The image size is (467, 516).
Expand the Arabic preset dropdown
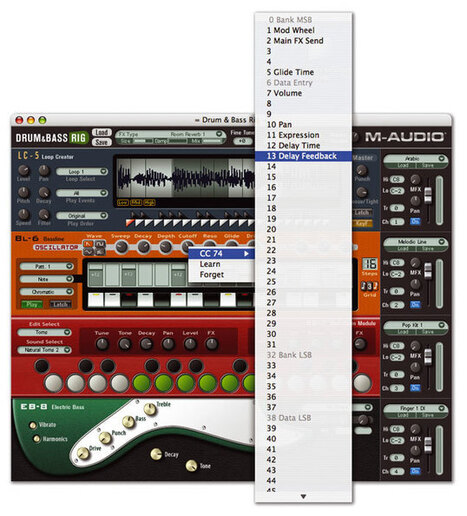(415, 158)
